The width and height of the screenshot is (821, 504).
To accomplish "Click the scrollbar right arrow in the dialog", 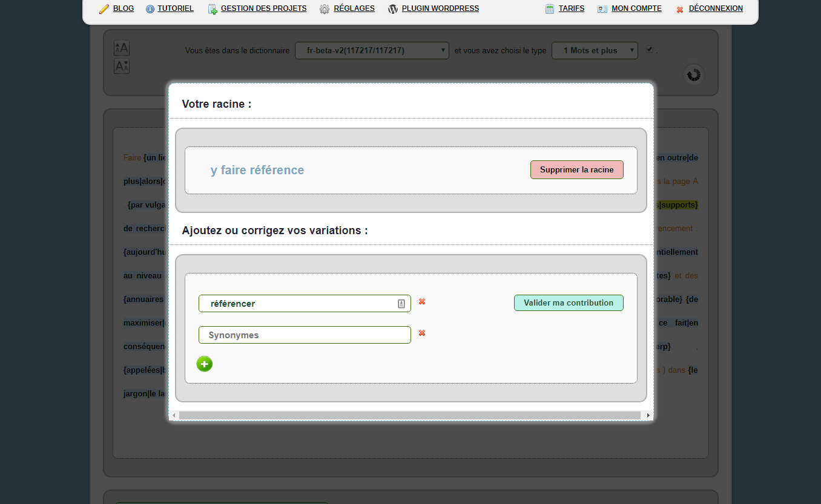I will coord(648,416).
